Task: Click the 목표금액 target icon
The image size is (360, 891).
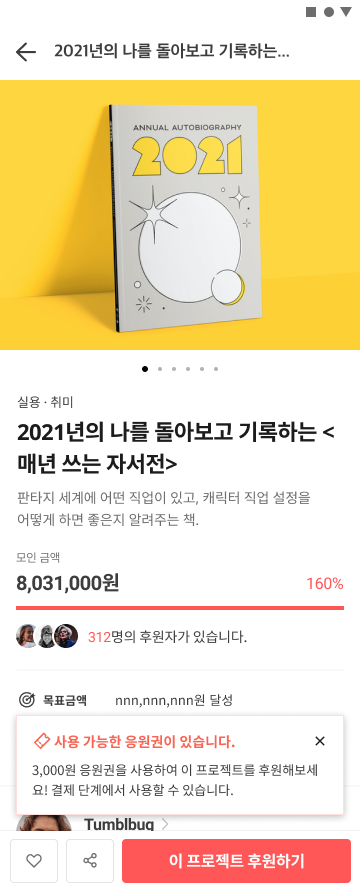Action: pyautogui.click(x=26, y=700)
